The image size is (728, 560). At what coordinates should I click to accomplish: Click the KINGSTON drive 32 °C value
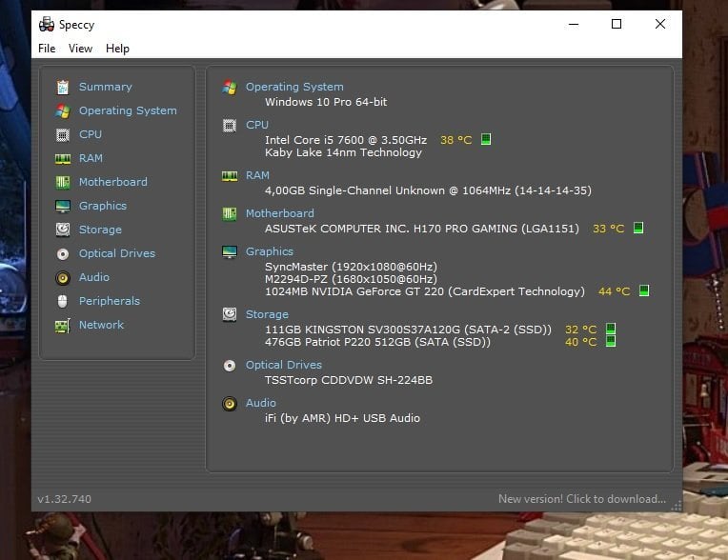coord(581,330)
